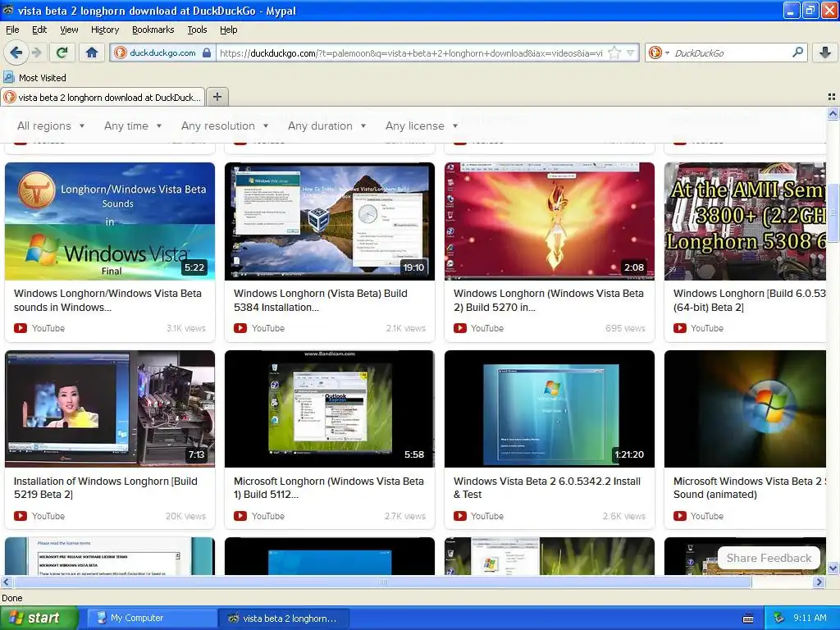Viewport: 840px width, 630px height.
Task: Click the vista beta 2 longhorn taskbar button
Action: 283,619
